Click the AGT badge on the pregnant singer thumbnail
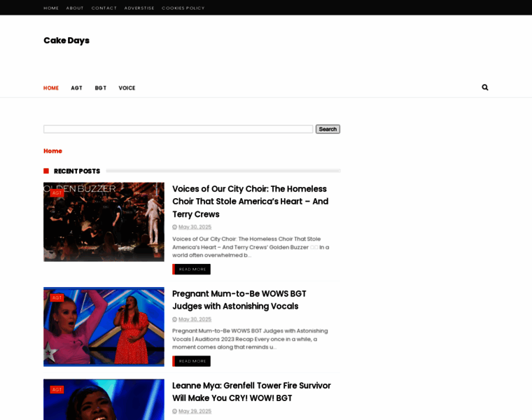Image resolution: width=532 pixels, height=420 pixels. (57, 298)
